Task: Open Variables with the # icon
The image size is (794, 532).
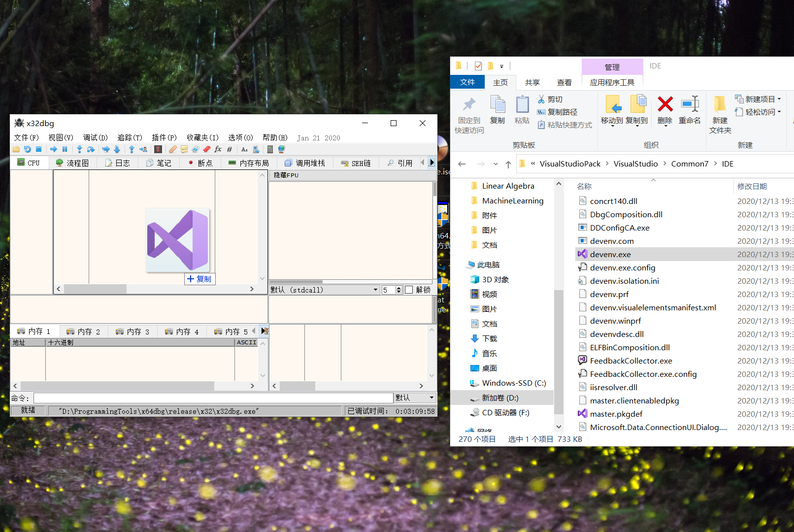Action: pos(230,149)
